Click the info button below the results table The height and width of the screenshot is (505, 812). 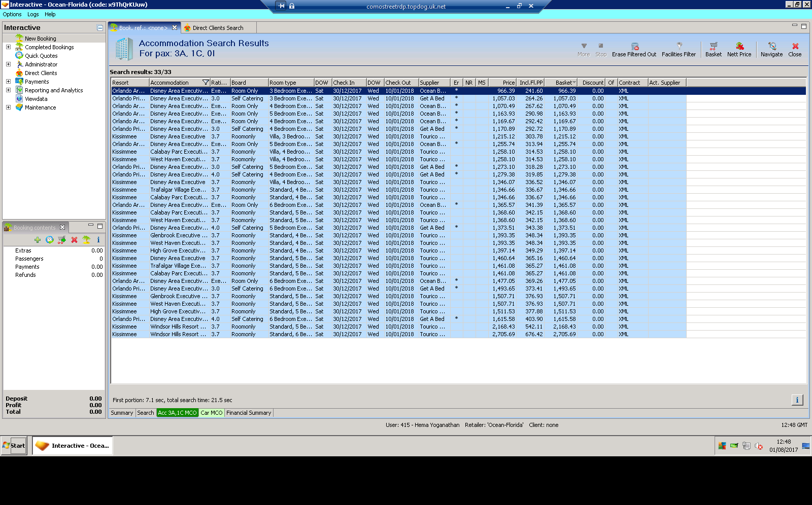(x=797, y=400)
